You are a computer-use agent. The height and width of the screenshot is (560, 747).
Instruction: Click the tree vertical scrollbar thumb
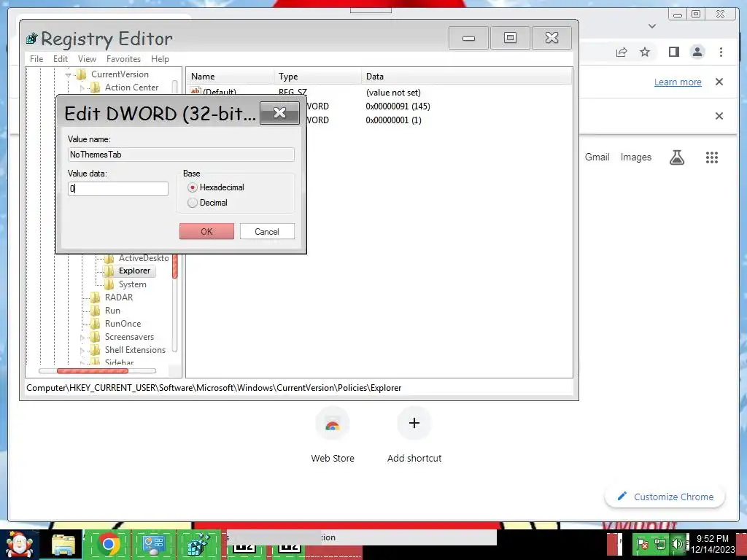pyautogui.click(x=175, y=265)
